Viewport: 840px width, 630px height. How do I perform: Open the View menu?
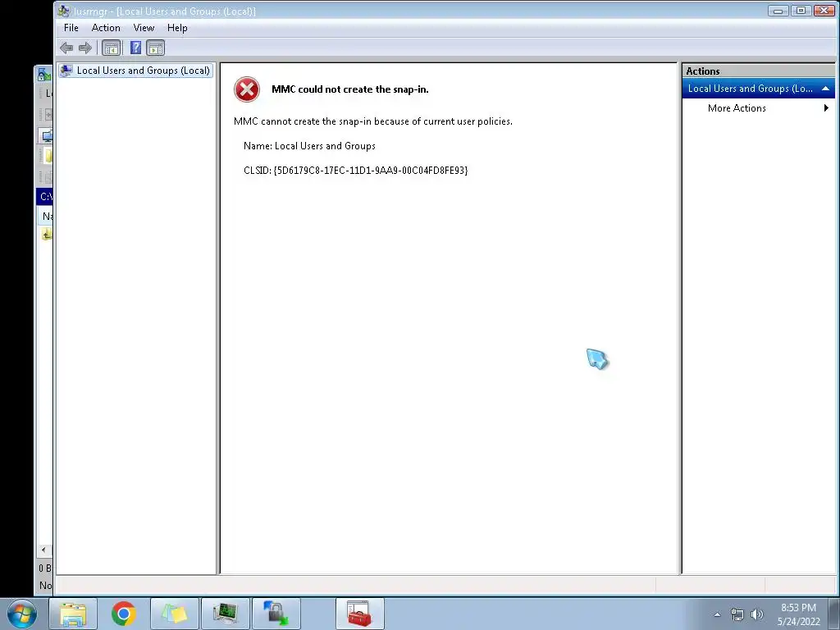(144, 28)
